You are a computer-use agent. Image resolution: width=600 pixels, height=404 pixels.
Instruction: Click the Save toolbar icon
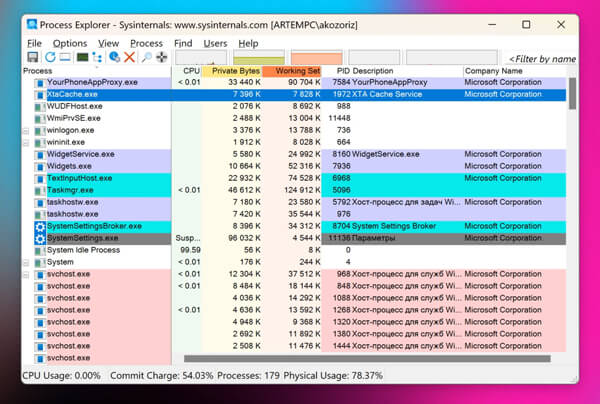click(32, 58)
